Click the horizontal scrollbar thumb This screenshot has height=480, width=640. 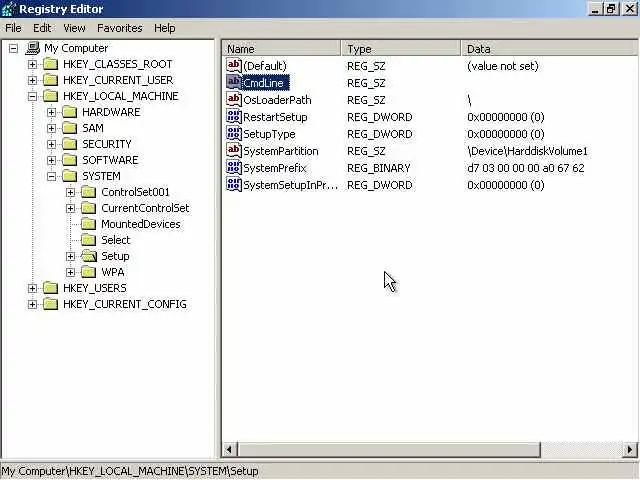(x=389, y=449)
